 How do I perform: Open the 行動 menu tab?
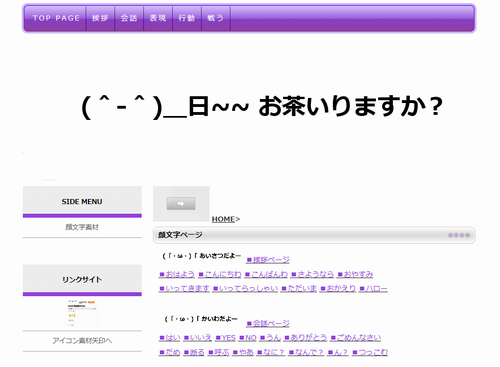[187, 18]
